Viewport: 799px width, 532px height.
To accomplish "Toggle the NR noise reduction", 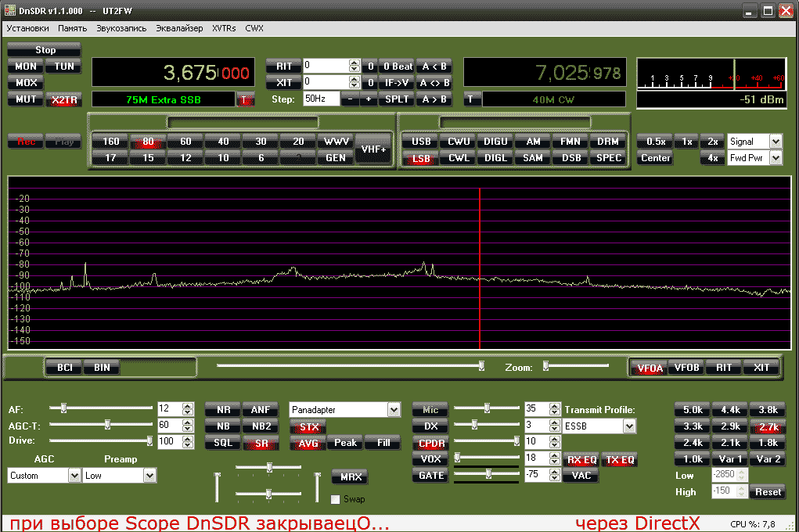I will (223, 409).
